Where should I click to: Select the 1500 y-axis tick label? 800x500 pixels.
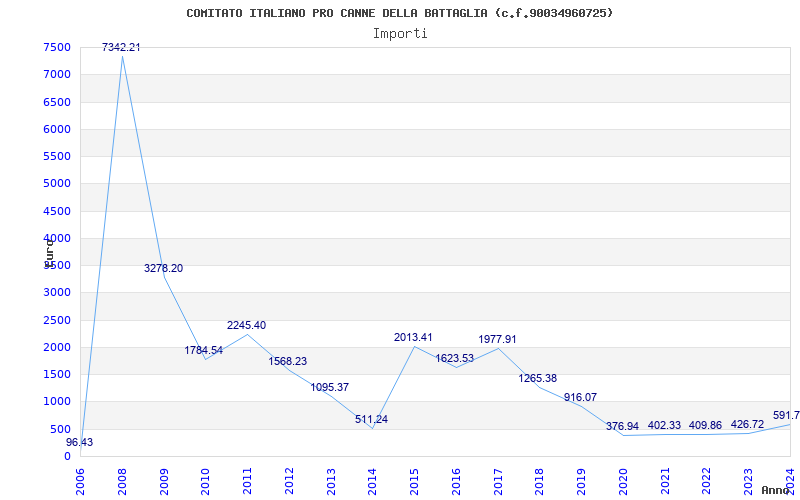click(57, 374)
